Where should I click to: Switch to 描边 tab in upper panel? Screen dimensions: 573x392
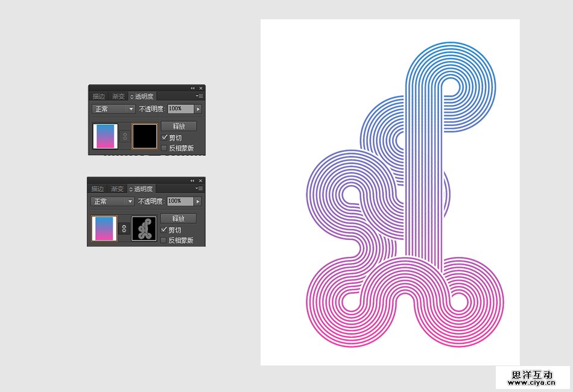tap(99, 96)
